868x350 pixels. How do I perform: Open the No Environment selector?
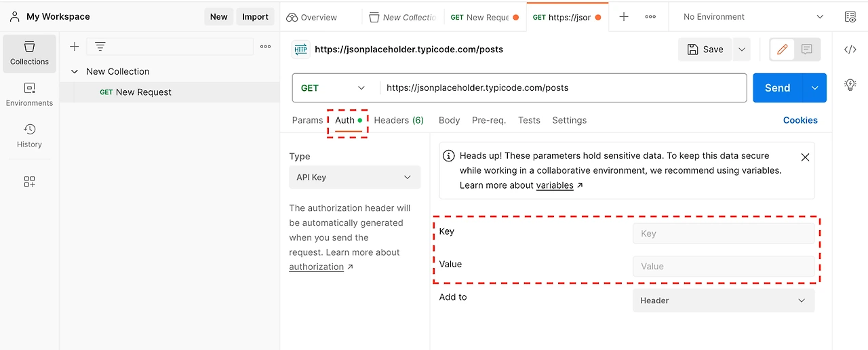753,17
